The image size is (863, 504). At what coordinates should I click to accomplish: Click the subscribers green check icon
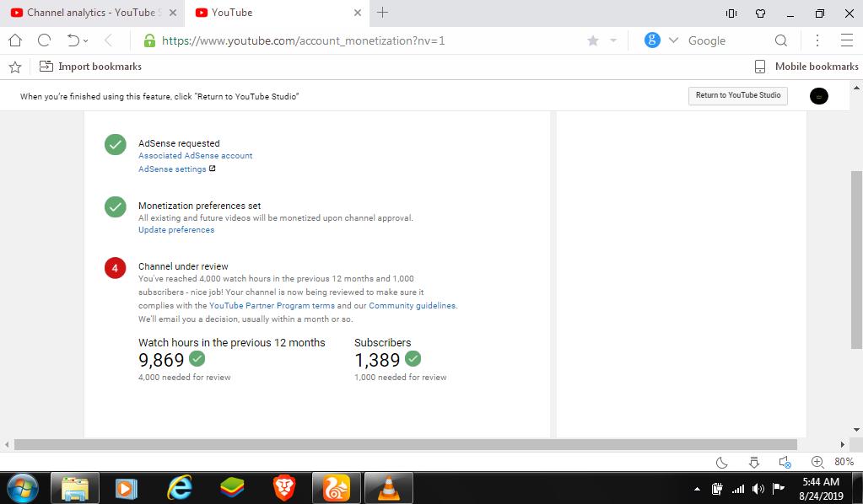[413, 358]
